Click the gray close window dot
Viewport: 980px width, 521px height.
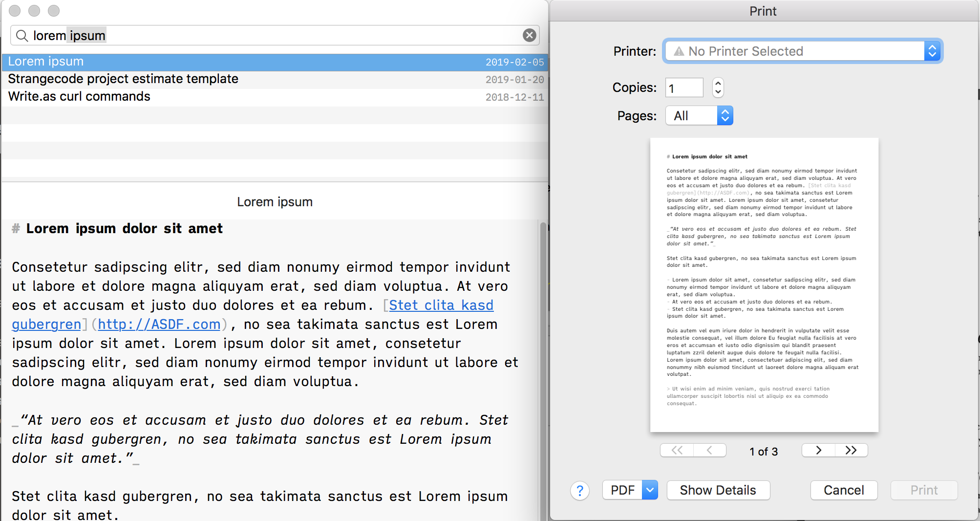tap(15, 11)
